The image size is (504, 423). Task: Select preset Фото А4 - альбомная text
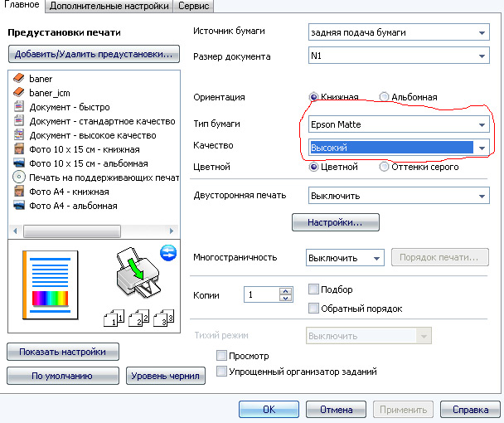pyautogui.click(x=73, y=206)
